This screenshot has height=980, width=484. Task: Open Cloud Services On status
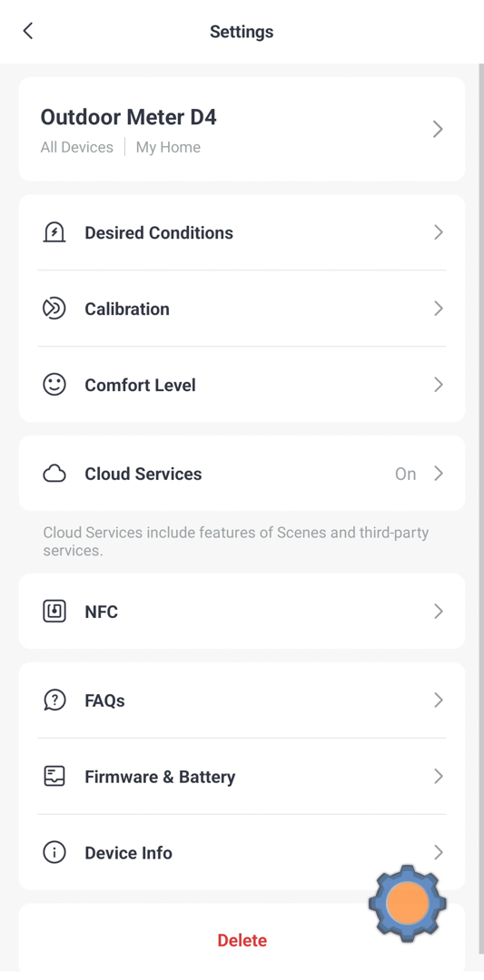coord(405,475)
